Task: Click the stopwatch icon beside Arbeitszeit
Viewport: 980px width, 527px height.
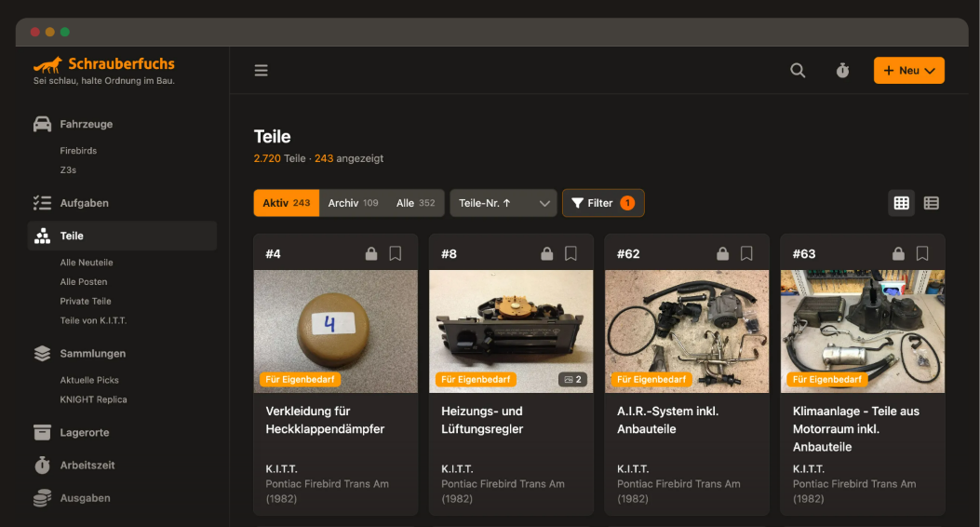Action: click(42, 466)
